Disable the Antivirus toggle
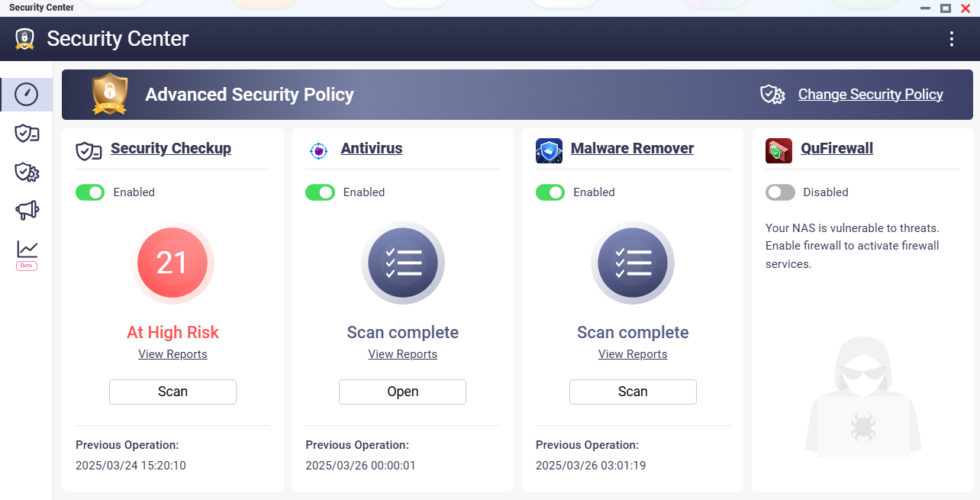This screenshot has height=500, width=980. (320, 192)
